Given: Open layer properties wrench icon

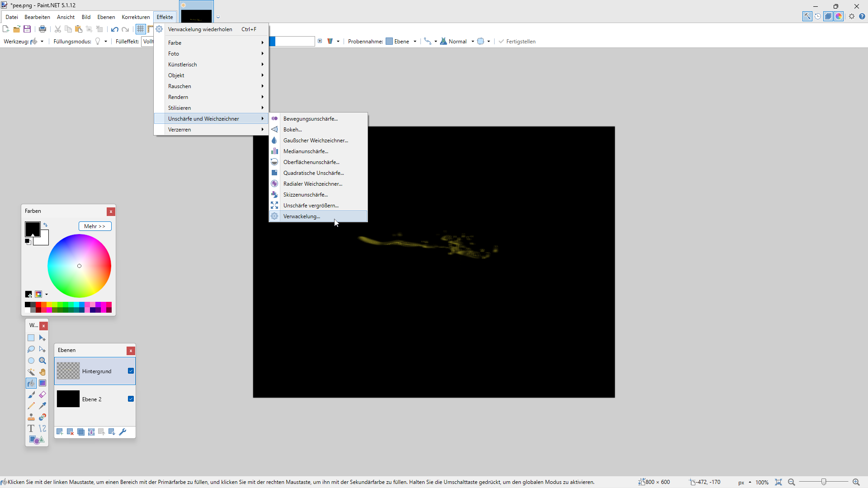Looking at the screenshot, I should click(x=123, y=432).
